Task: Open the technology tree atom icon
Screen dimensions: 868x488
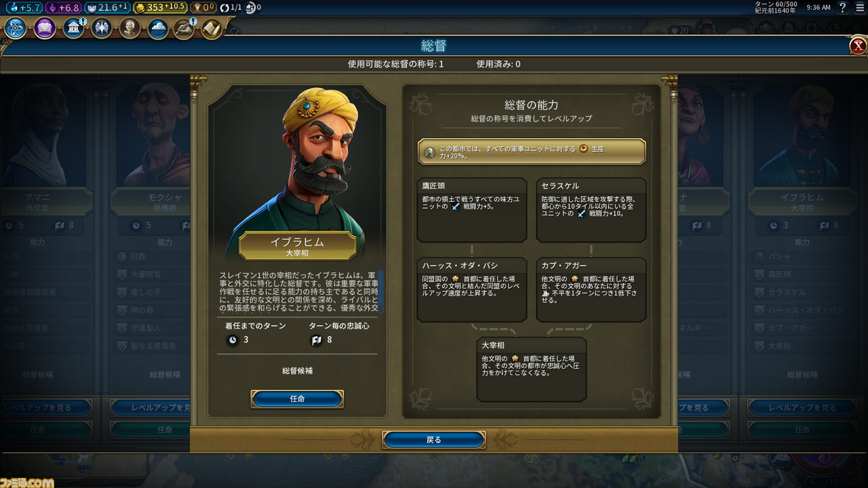Action: pos(16,28)
